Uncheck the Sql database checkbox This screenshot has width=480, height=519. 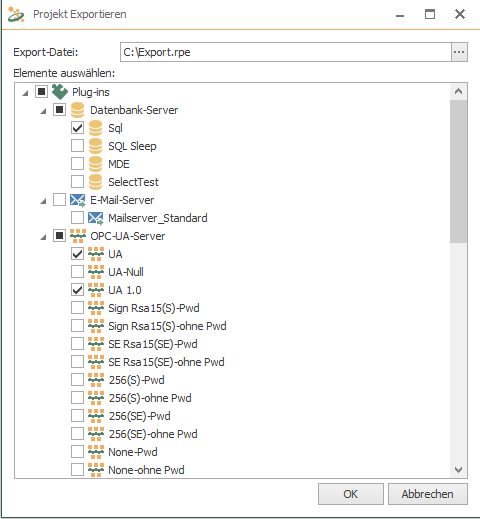77,128
